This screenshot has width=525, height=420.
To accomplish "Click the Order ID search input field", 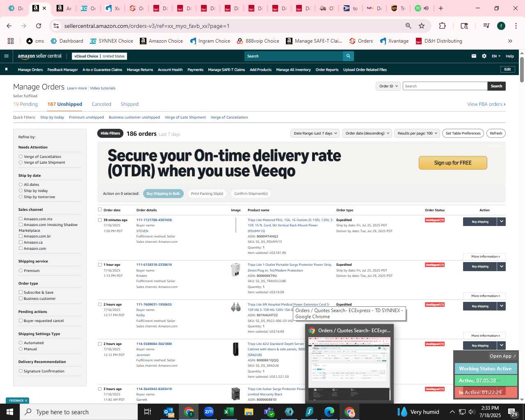I will tap(445, 86).
